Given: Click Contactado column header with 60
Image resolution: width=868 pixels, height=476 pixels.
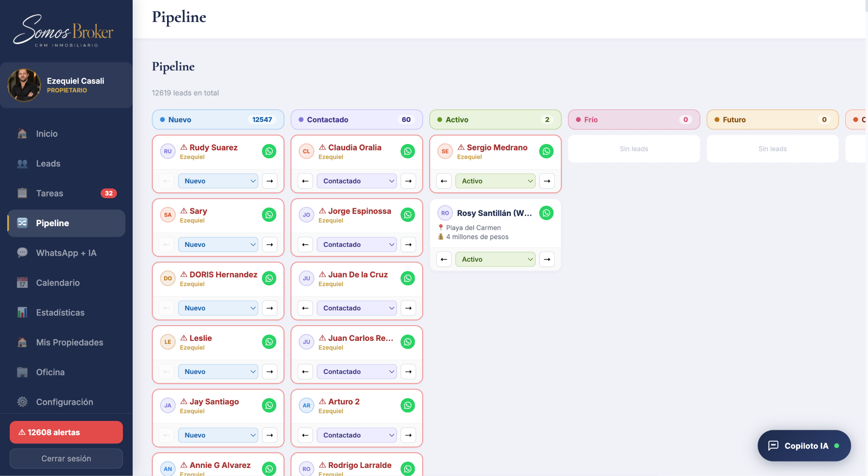Looking at the screenshot, I should coord(357,120).
